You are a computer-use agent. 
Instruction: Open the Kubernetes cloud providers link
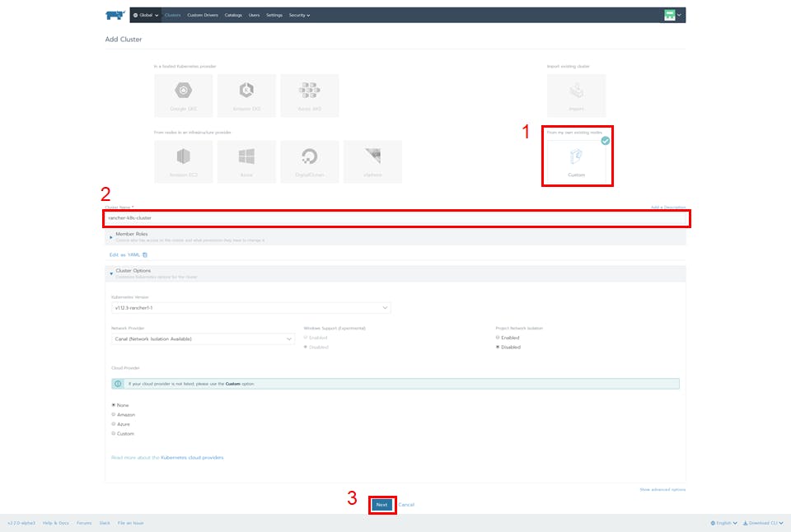[192, 458]
